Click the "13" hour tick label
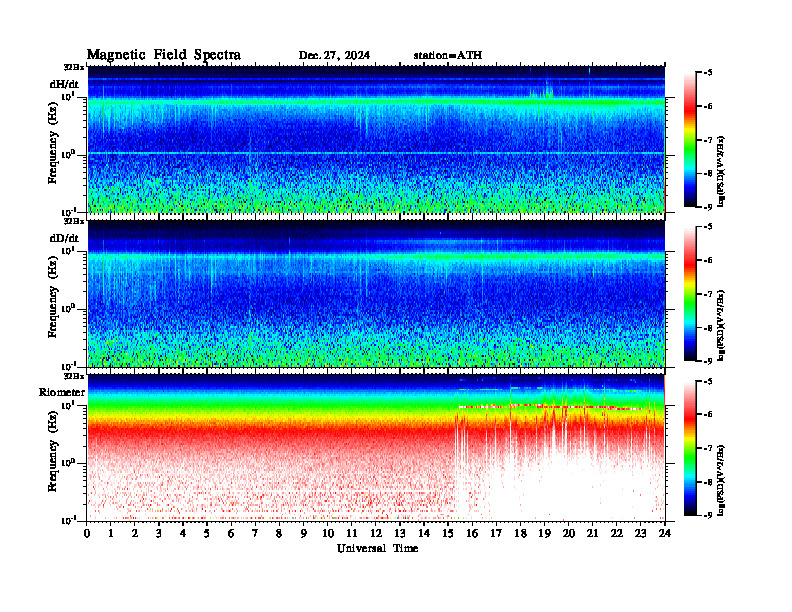Image resolution: width=792 pixels, height=612 pixels. pyautogui.click(x=400, y=533)
